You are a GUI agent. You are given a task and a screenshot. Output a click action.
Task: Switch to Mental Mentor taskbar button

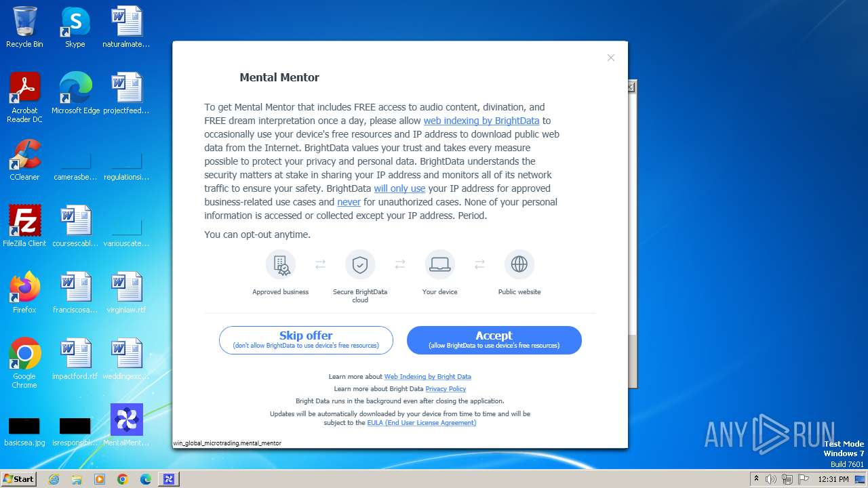click(169, 479)
